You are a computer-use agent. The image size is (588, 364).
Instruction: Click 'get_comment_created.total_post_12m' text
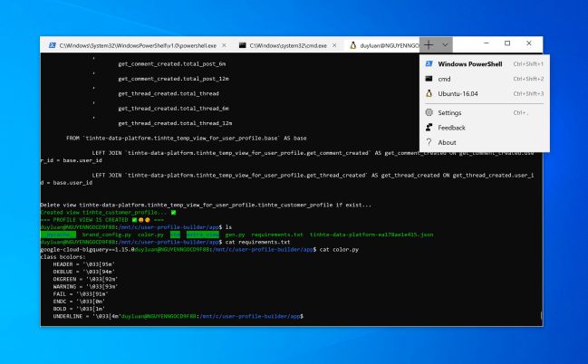click(173, 79)
